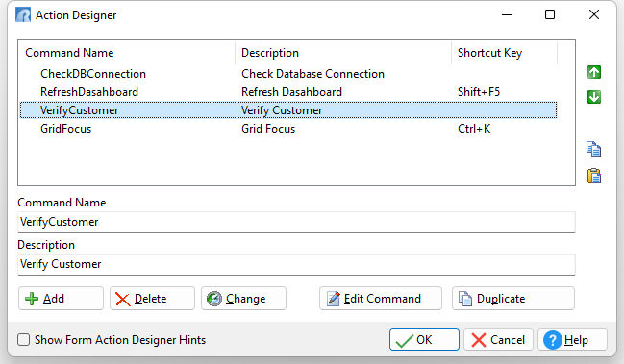The width and height of the screenshot is (624, 364).
Task: Move selected command up with green arrow
Action: (x=594, y=72)
